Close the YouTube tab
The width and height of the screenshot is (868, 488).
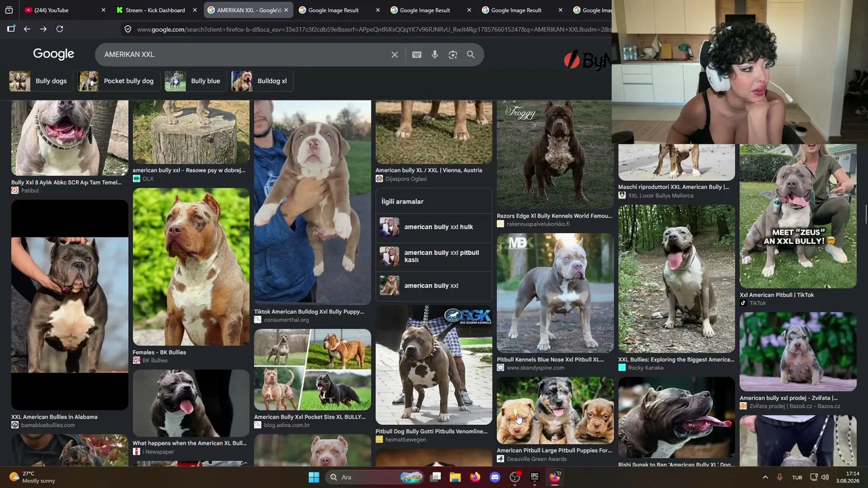point(103,10)
